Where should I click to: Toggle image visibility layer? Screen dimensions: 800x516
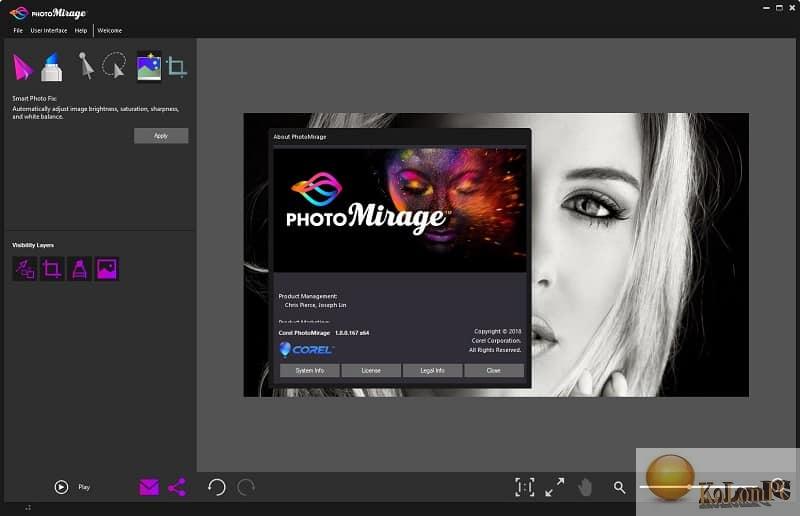coord(107,269)
